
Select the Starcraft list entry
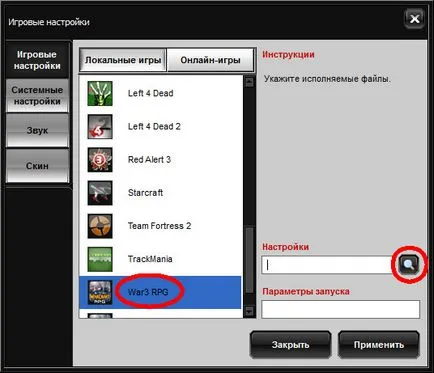coord(160,193)
